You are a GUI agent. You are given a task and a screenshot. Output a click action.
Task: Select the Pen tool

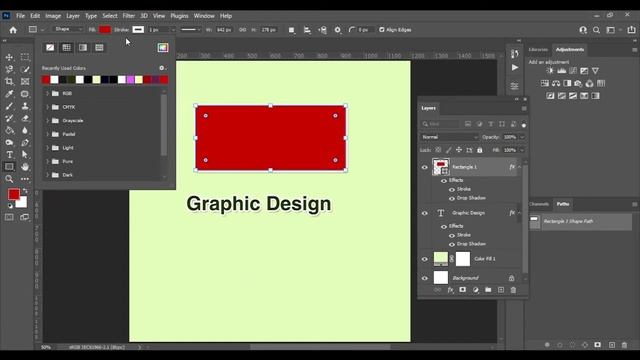(25, 142)
